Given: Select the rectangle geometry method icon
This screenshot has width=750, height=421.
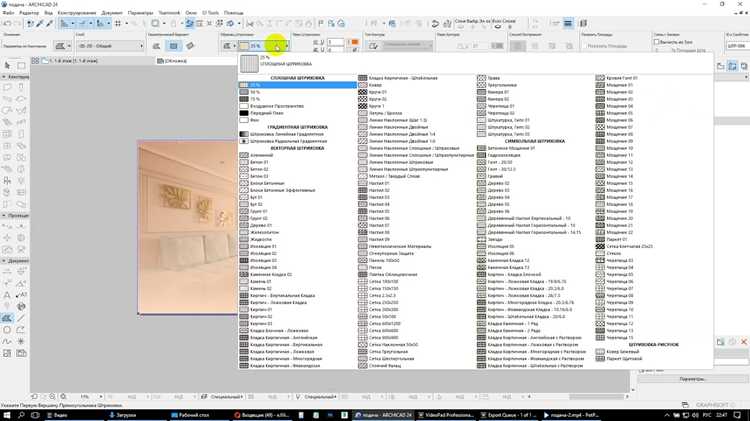Looking at the screenshot, I should [173, 46].
